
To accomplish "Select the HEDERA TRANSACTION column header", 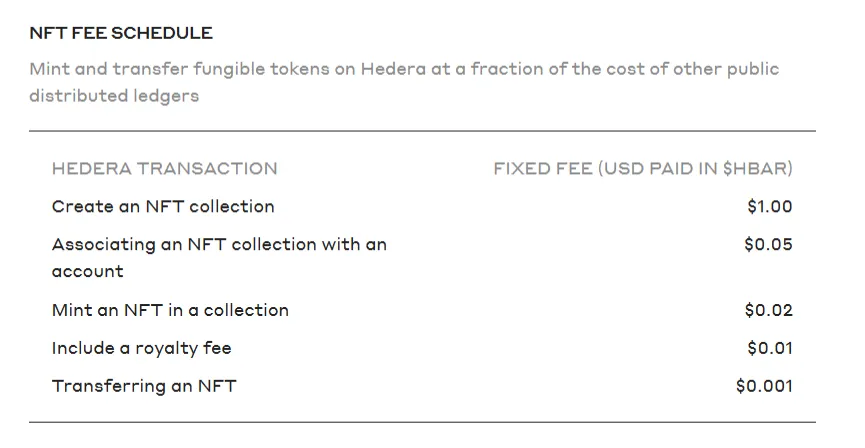I will click(x=164, y=168).
